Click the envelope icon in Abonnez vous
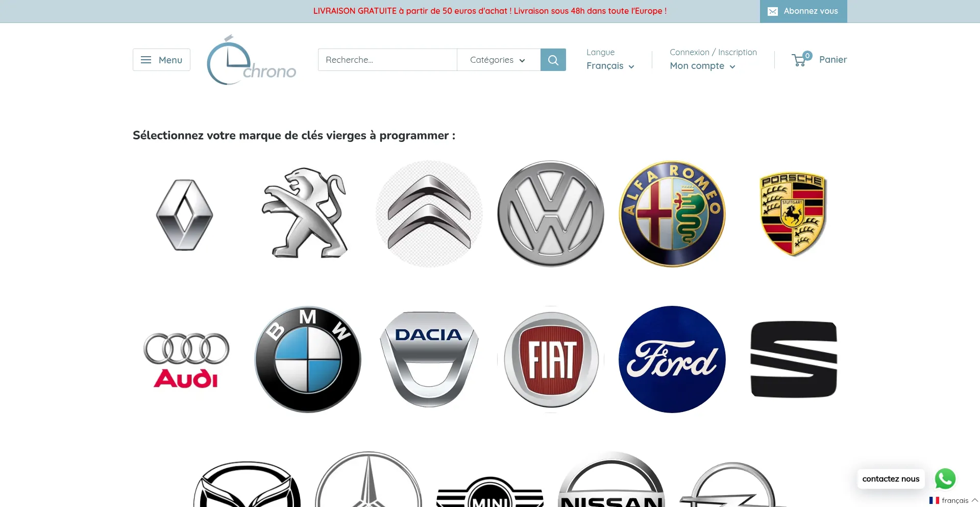 tap(773, 11)
